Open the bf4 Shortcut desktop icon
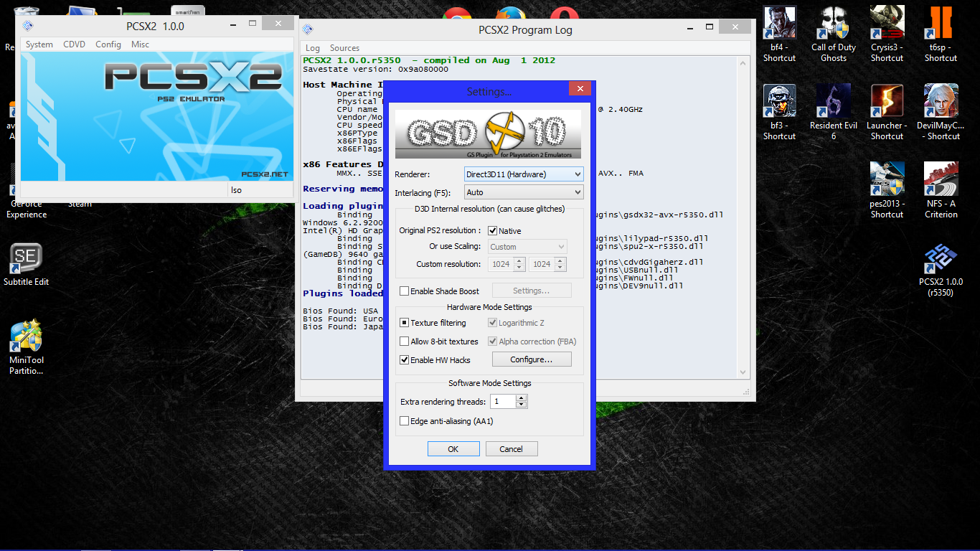980x551 pixels. (x=779, y=34)
